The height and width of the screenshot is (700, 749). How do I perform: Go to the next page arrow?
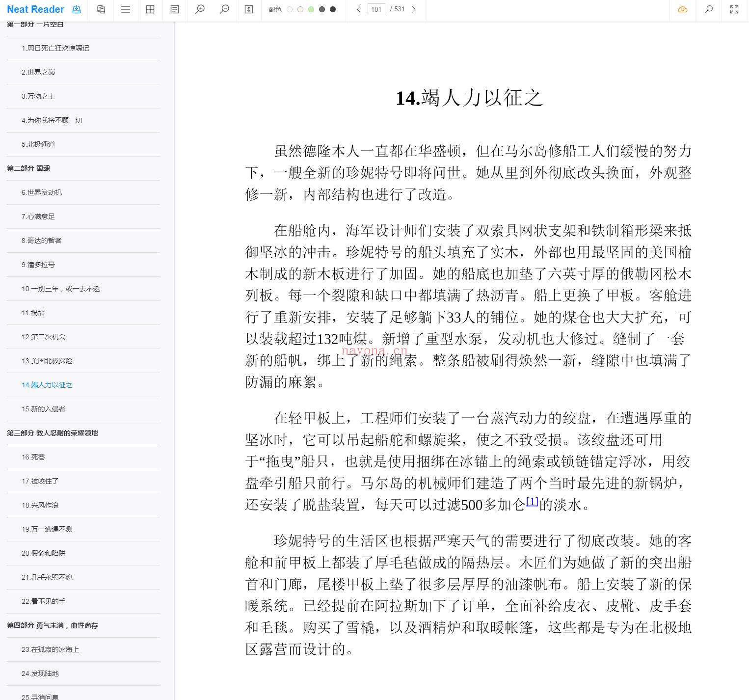[414, 9]
